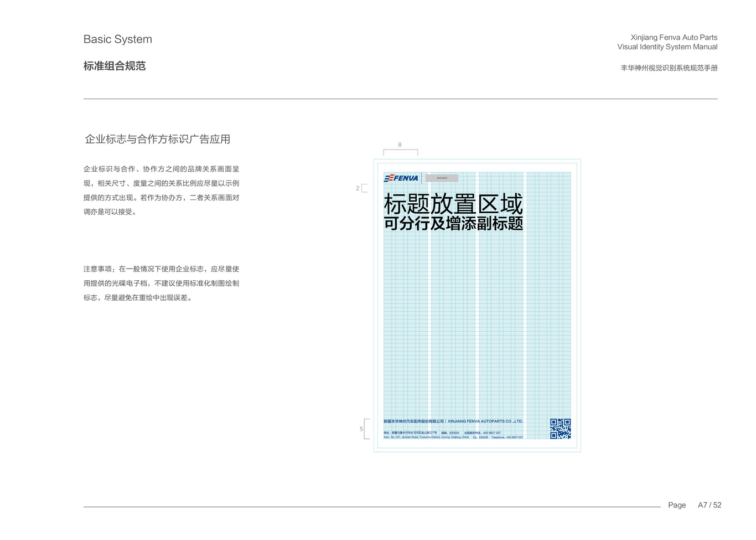Click the "丰华神州视觉识别系统规范手册" header text

(x=669, y=68)
